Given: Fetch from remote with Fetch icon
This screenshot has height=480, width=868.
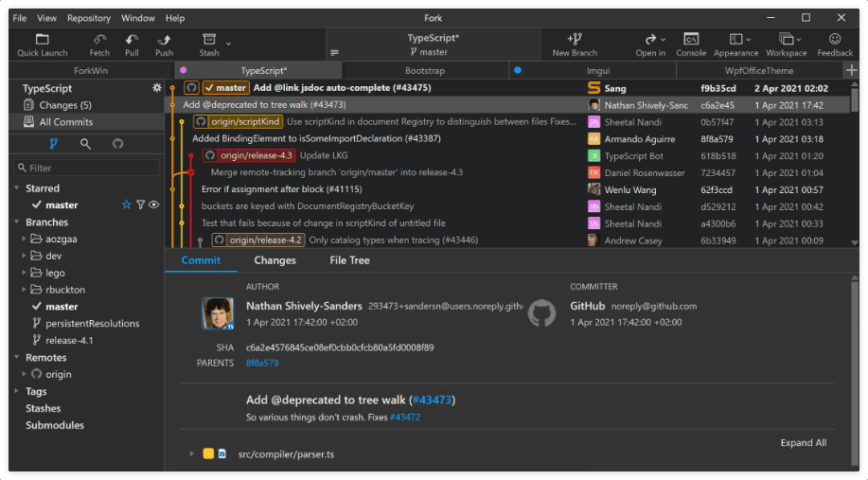Looking at the screenshot, I should point(99,44).
